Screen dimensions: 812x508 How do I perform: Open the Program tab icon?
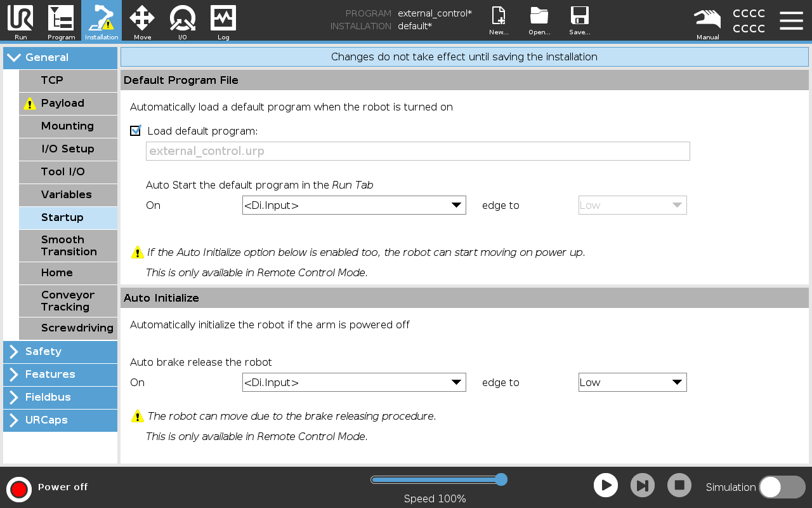(x=61, y=20)
